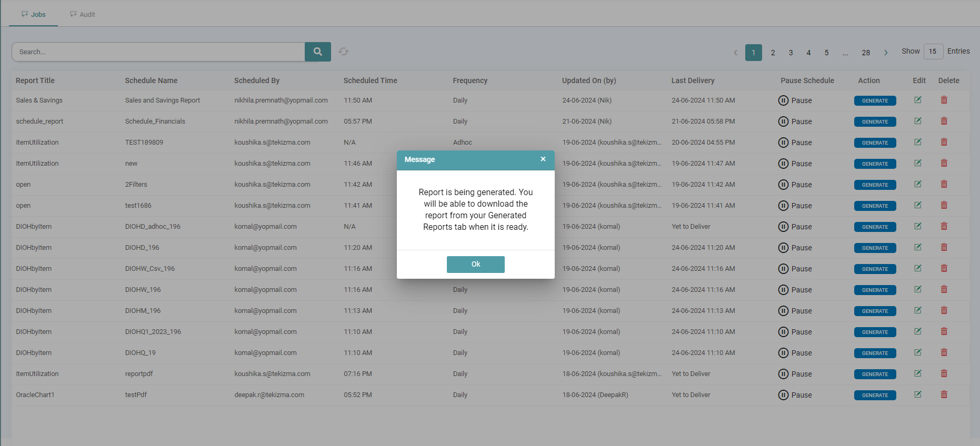This screenshot has height=446, width=980.
Task: Edit the Sales and Savings Report schedule
Action: 917,100
